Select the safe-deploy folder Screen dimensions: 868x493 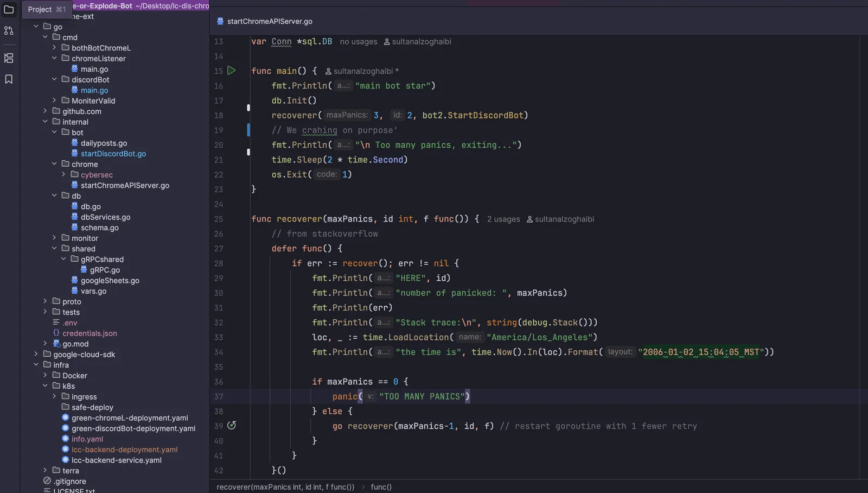click(92, 407)
